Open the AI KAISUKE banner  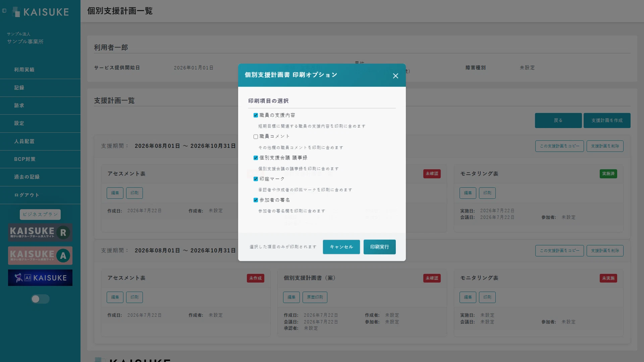click(x=40, y=278)
